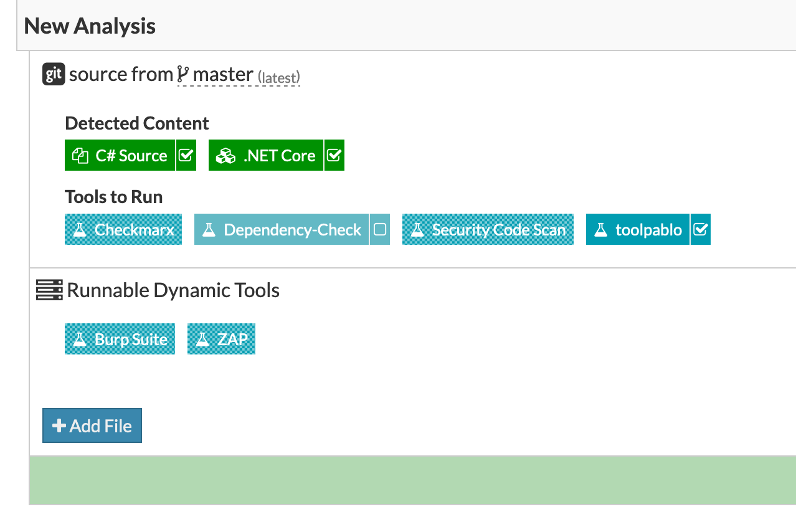Click the cube icon on the .NET Core badge
This screenshot has height=532, width=796.
[x=226, y=154]
